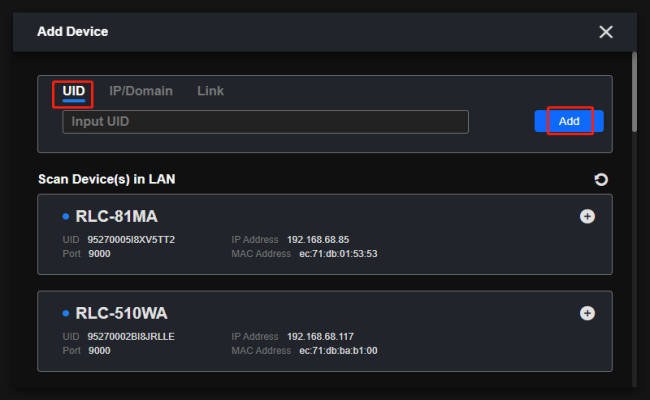650x400 pixels.
Task: Close the Add Device dialog
Action: tap(606, 32)
